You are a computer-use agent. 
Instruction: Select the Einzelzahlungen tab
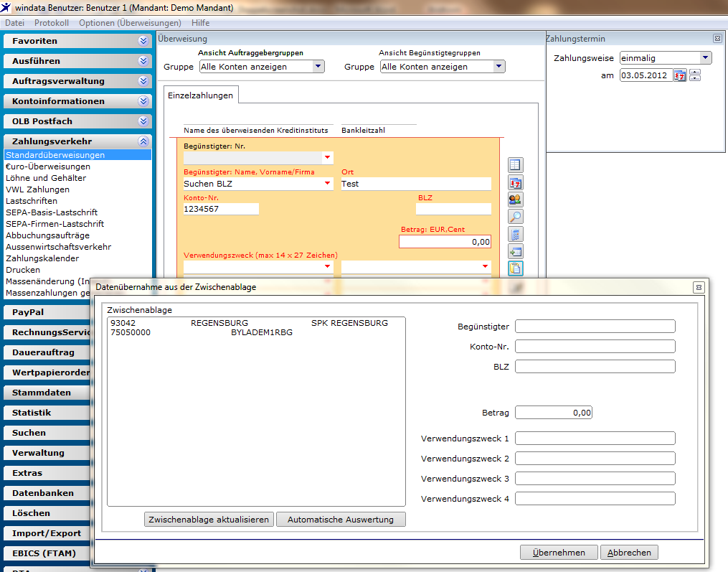(201, 95)
